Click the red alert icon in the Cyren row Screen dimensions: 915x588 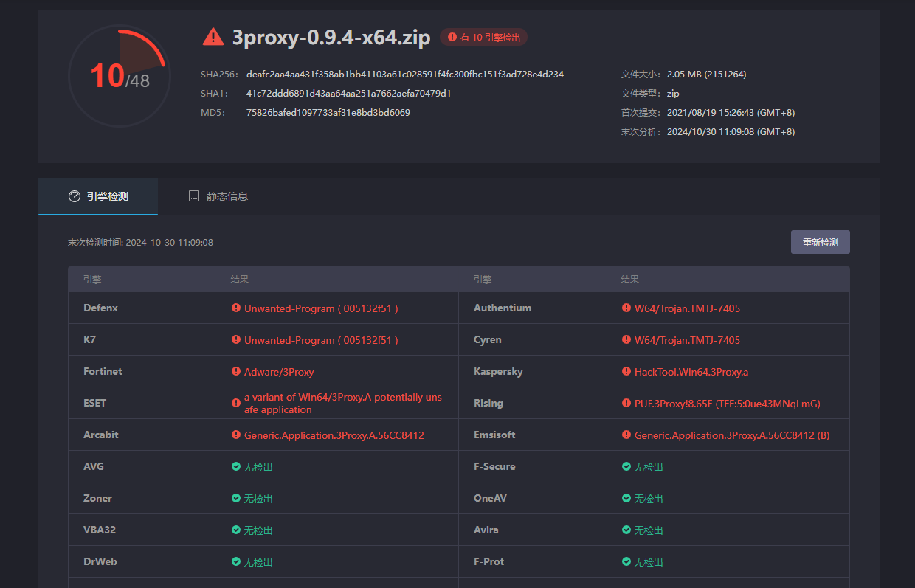pos(626,339)
